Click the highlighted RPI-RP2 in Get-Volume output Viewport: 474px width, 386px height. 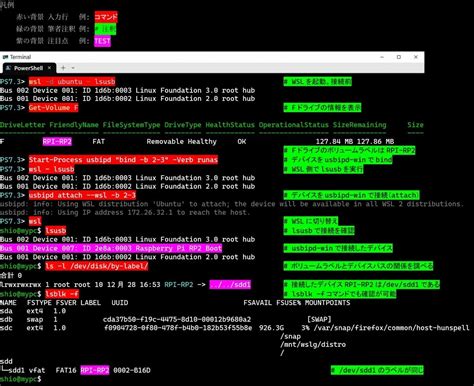(x=57, y=142)
